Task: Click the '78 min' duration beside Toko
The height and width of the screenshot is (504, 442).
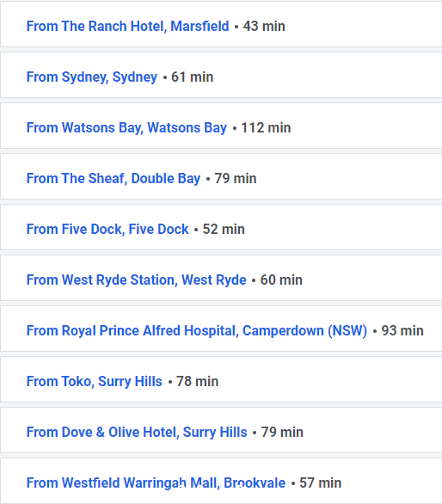Action: 198,382
